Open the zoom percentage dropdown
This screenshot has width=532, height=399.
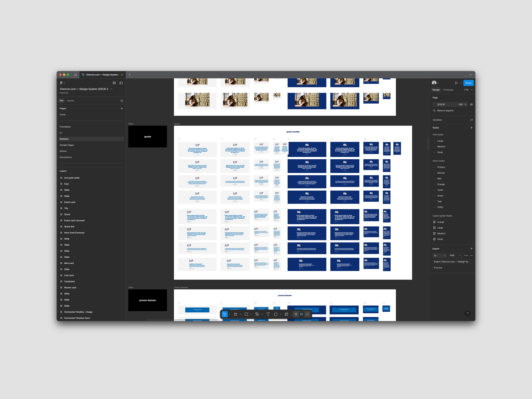click(x=468, y=90)
